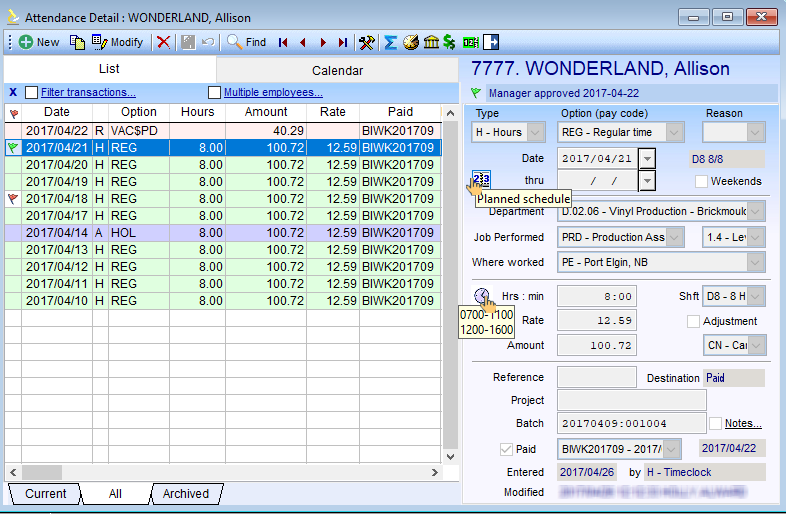Click the New record button
786x514 pixels.
(x=38, y=42)
